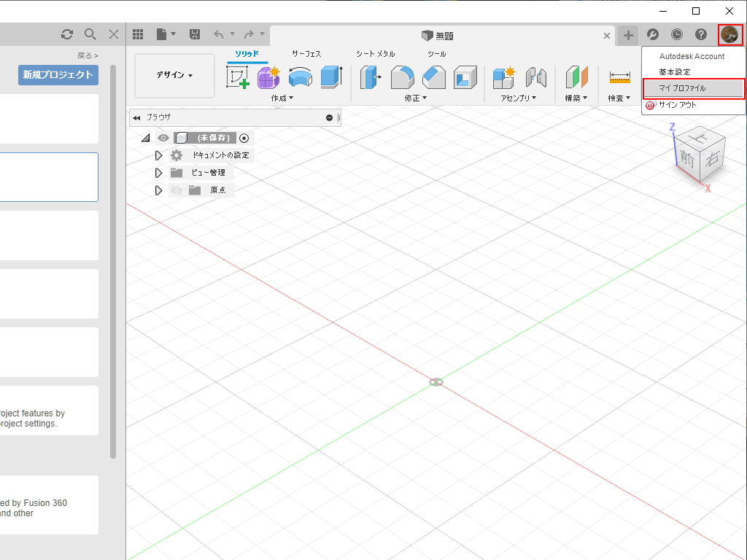This screenshot has width=747, height=560.
Task: Show the hidden 原点 folder
Action: coord(177,190)
